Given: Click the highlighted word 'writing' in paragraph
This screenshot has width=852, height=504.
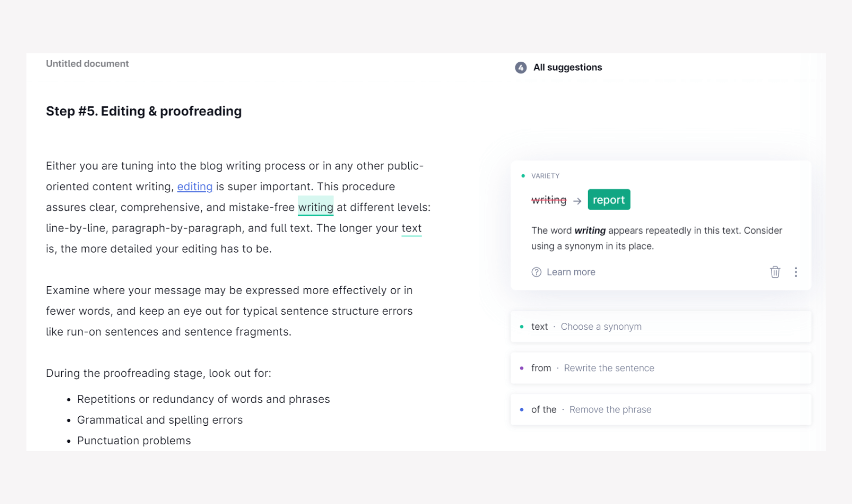Looking at the screenshot, I should (x=316, y=207).
